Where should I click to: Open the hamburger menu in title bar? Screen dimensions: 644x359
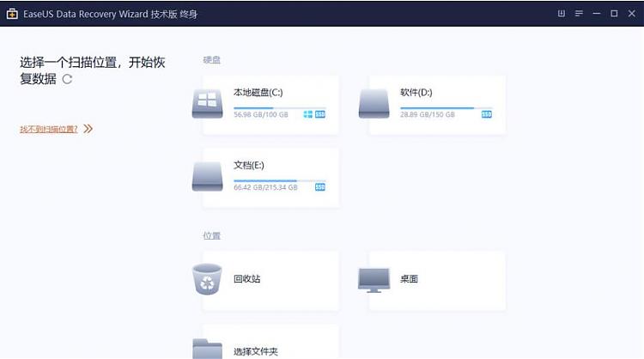(x=579, y=14)
